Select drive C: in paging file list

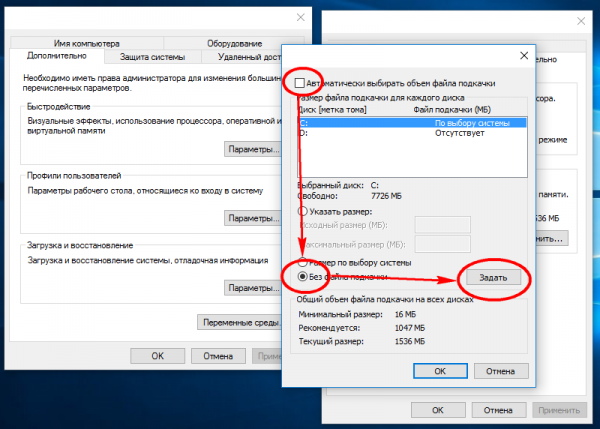(x=412, y=123)
